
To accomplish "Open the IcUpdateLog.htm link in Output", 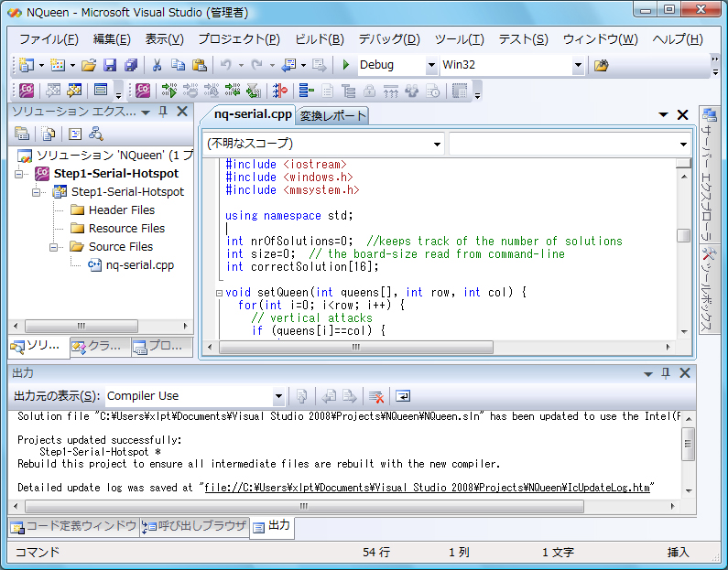I will (x=427, y=488).
